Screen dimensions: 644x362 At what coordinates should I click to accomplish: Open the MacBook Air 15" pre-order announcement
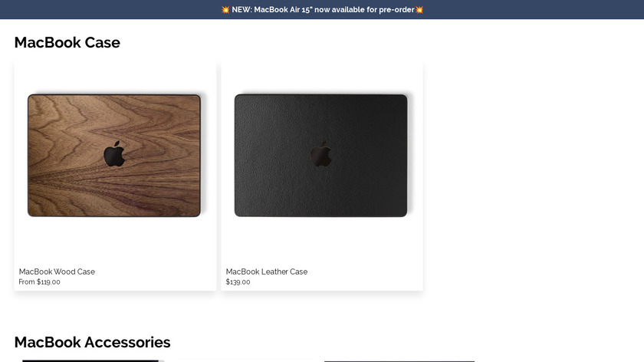(322, 9)
